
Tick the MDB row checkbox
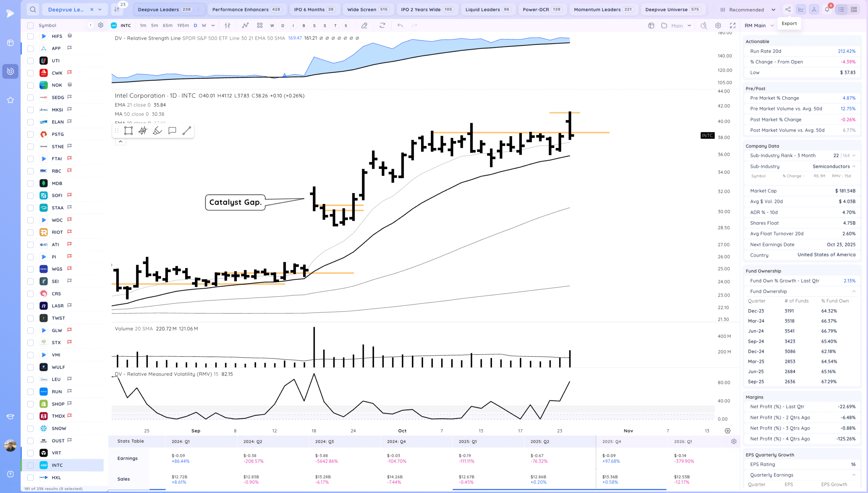pos(31,183)
